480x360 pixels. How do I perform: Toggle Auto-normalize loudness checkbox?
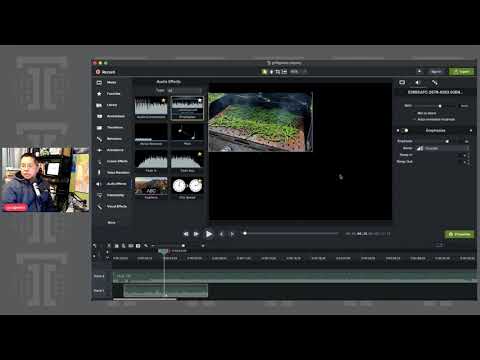pyautogui.click(x=414, y=119)
